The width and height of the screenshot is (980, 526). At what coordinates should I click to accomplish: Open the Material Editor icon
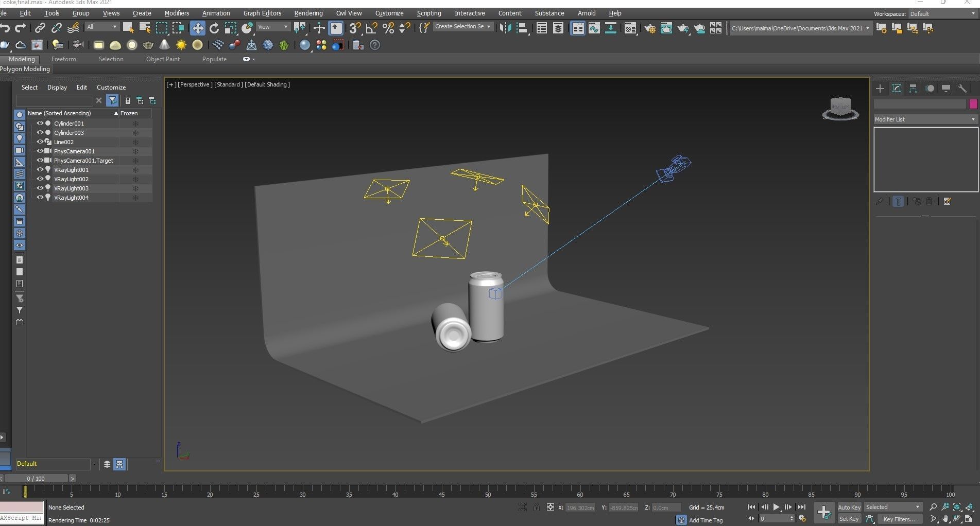[x=630, y=28]
